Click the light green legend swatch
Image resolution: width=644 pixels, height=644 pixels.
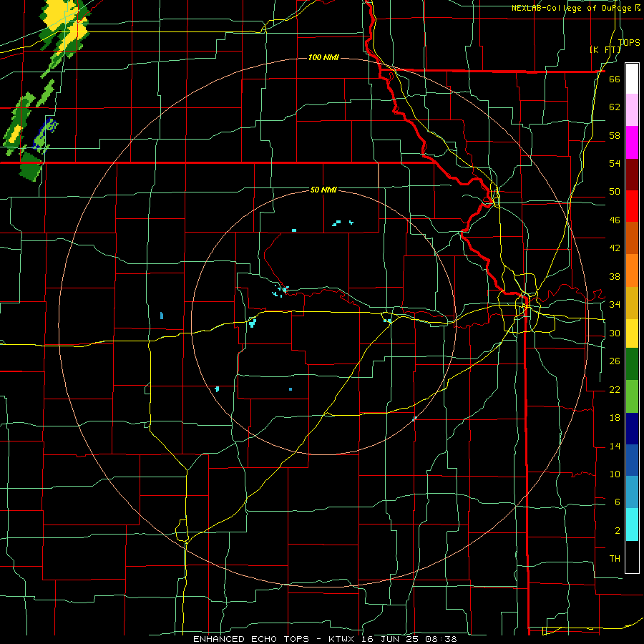pos(632,396)
